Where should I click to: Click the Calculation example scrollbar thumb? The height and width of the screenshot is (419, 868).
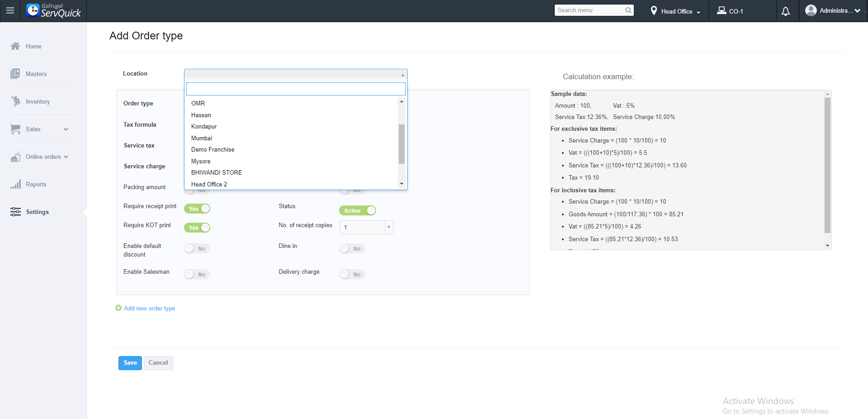827,165
